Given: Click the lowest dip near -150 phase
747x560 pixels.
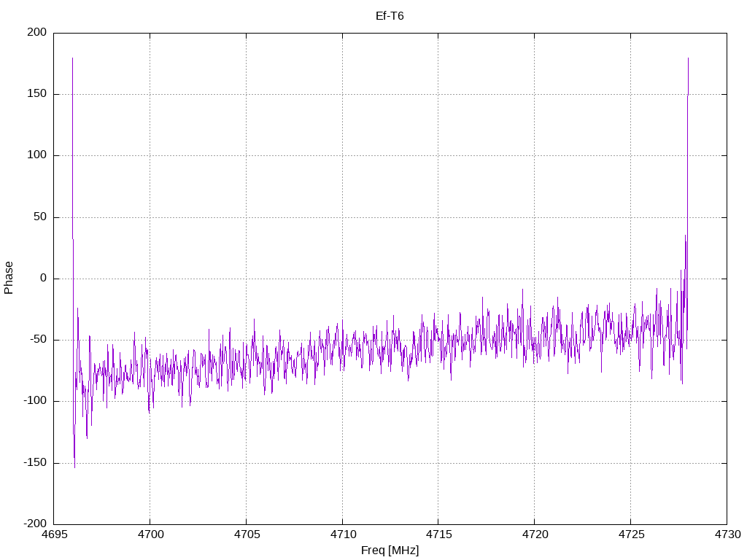Looking at the screenshot, I should pos(74,467).
